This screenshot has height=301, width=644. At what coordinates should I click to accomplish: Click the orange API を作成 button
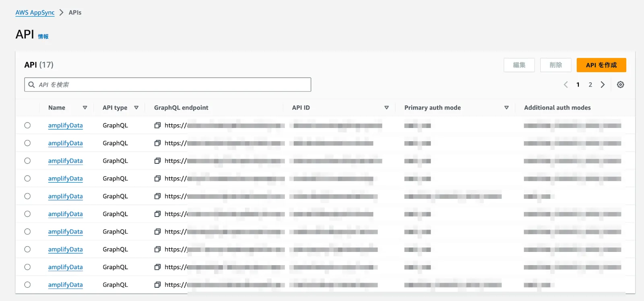coord(601,65)
